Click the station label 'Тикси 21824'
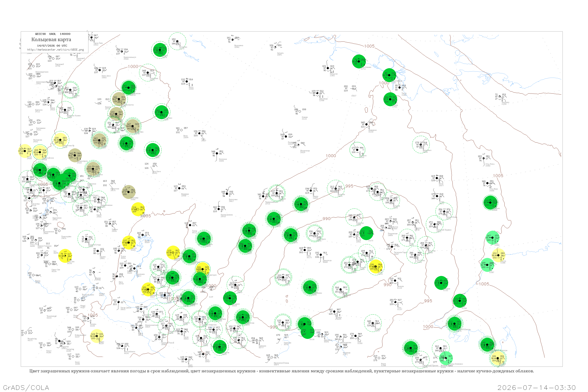 [404, 94]
